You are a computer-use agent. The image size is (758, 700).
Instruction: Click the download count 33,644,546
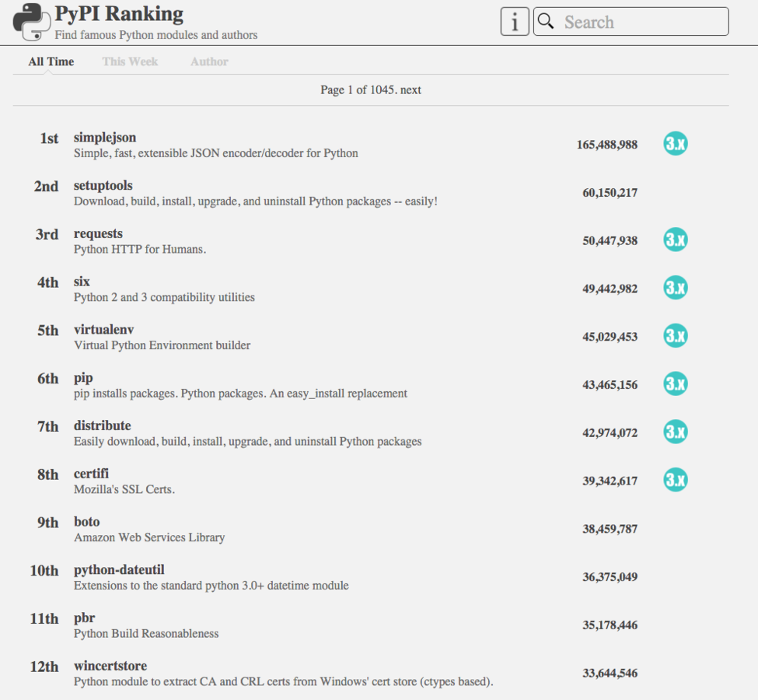pos(610,673)
